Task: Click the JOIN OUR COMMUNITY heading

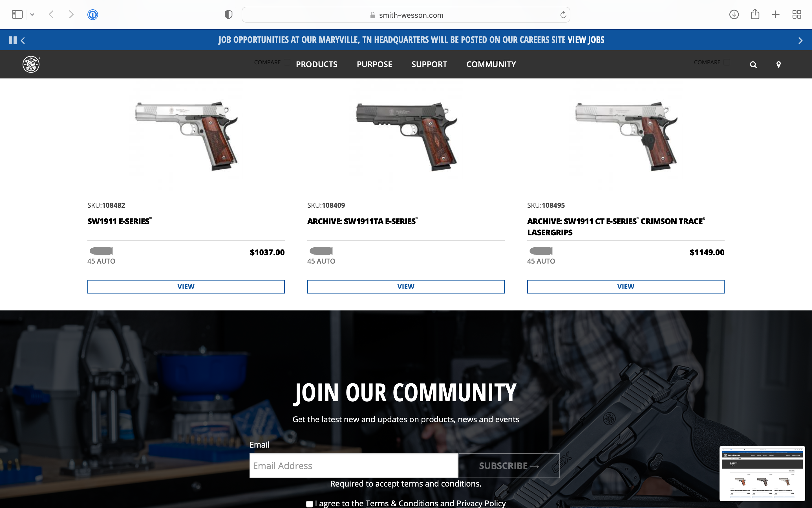Action: [405, 393]
